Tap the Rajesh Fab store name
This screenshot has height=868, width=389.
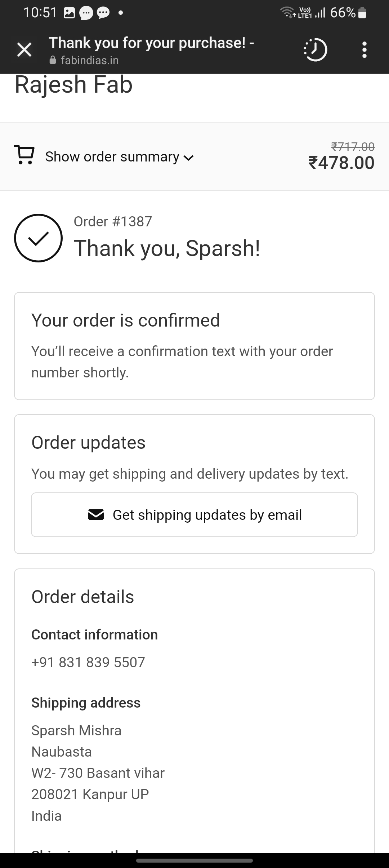pyautogui.click(x=73, y=85)
